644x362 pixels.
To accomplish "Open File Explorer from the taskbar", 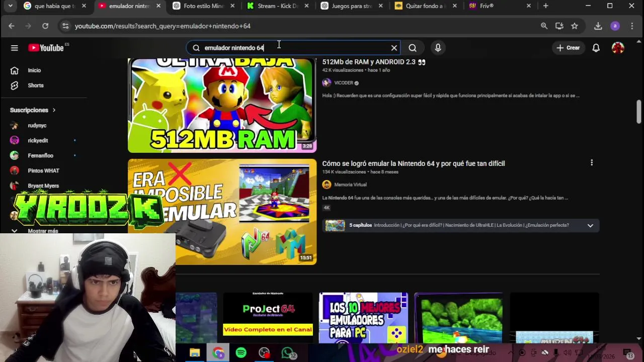I will point(195,353).
